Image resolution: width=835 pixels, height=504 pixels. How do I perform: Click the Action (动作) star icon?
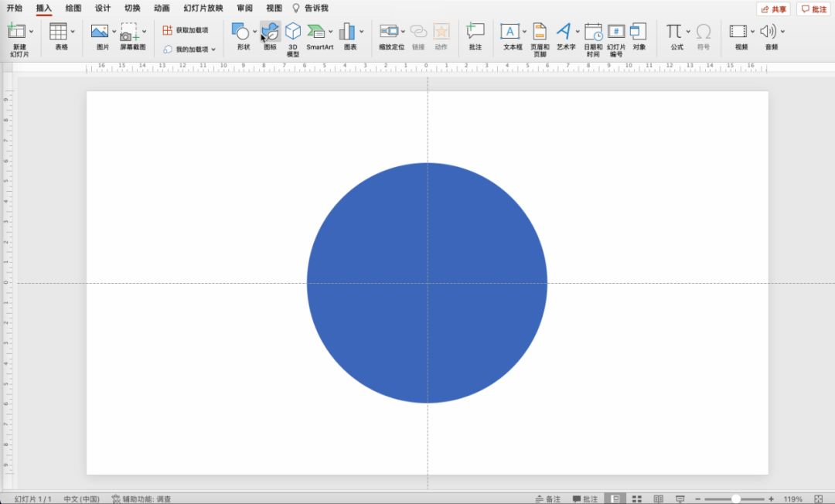441,32
